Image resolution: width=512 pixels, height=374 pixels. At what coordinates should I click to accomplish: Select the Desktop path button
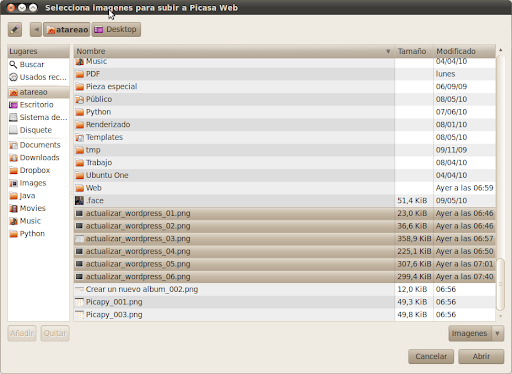(116, 30)
